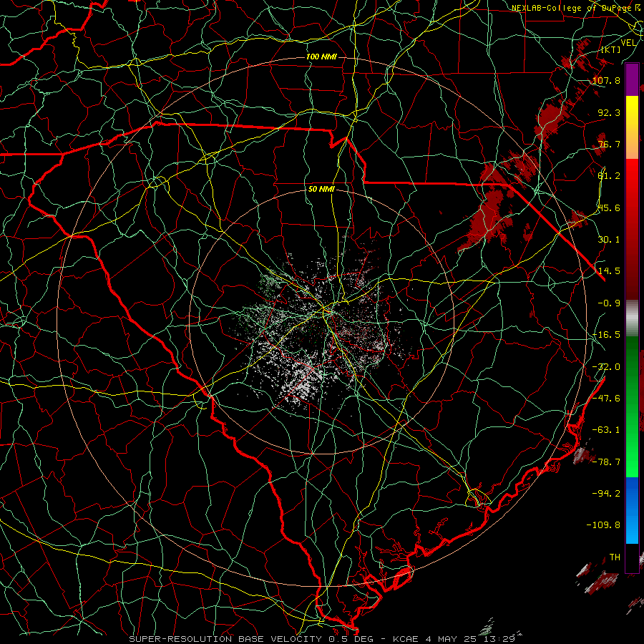Image resolution: width=644 pixels, height=644 pixels.
Task: Click the [KT] units label
Action: [x=611, y=49]
